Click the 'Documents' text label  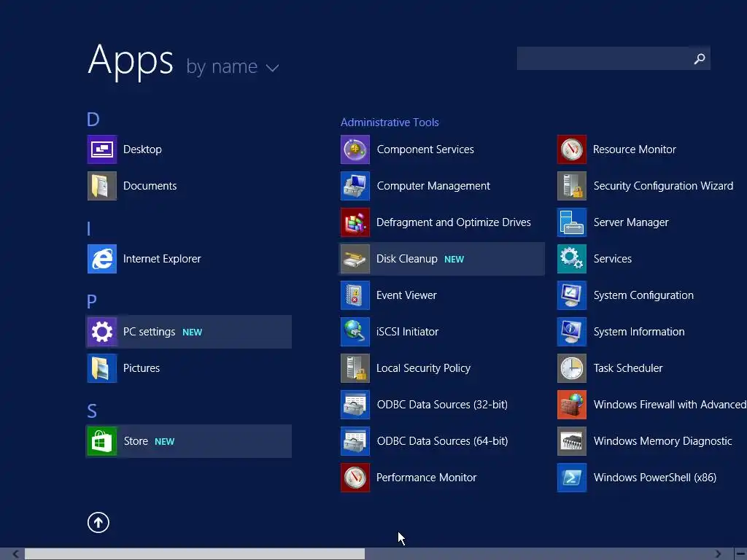[x=150, y=186]
